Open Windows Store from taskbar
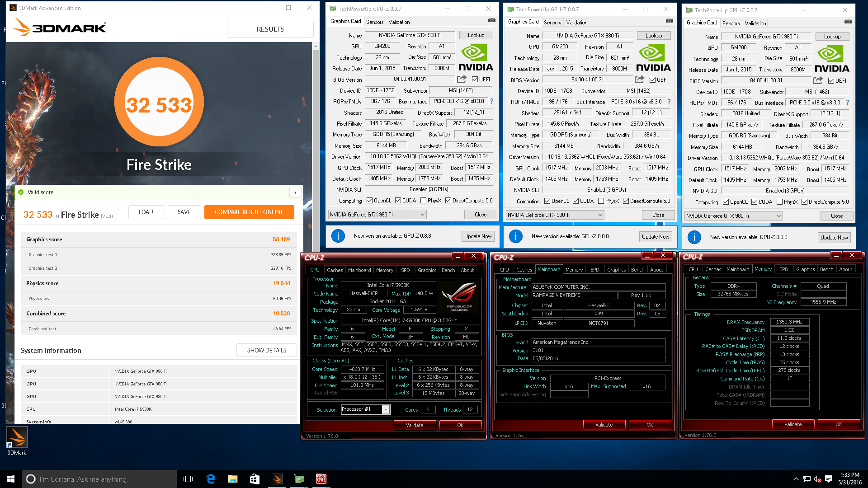 click(x=255, y=479)
